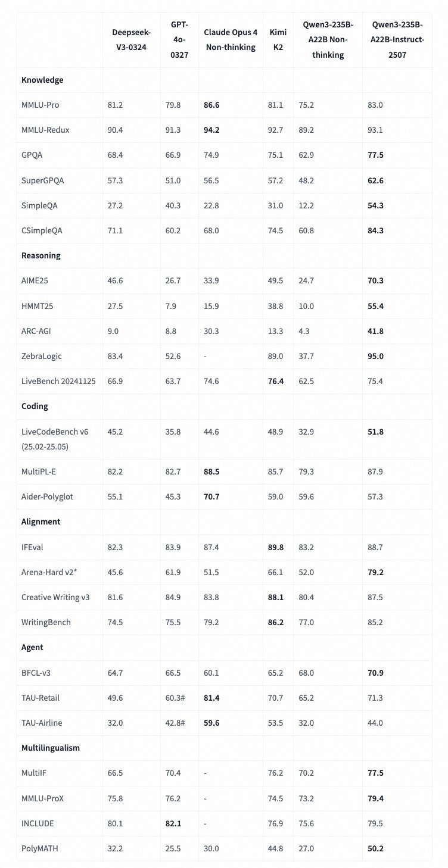Image resolution: width=448 pixels, height=868 pixels.
Task: Click the ARC-AGI row label
Action: click(37, 331)
